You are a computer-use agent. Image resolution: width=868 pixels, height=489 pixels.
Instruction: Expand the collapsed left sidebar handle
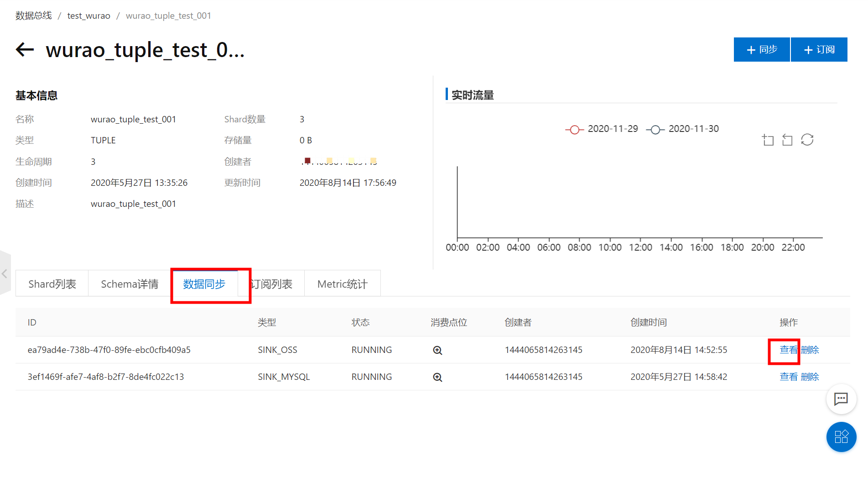(x=5, y=273)
